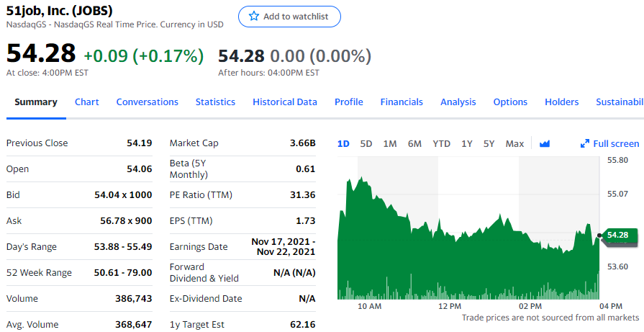This screenshot has width=644, height=332.
Task: Click the Avg. Volume value 368,647
Action: pyautogui.click(x=134, y=324)
